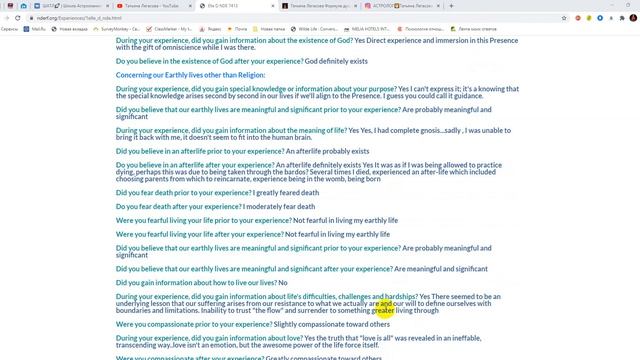The width and height of the screenshot is (640, 360).
Task: Open the Яндекс bookmark
Action: click(x=210, y=29)
